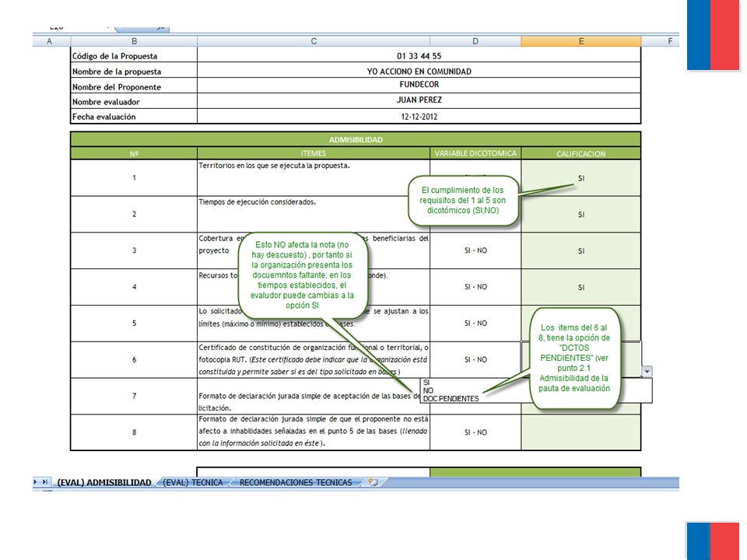
Task: Select the SI calificacion cell of item 2
Action: 581,215
